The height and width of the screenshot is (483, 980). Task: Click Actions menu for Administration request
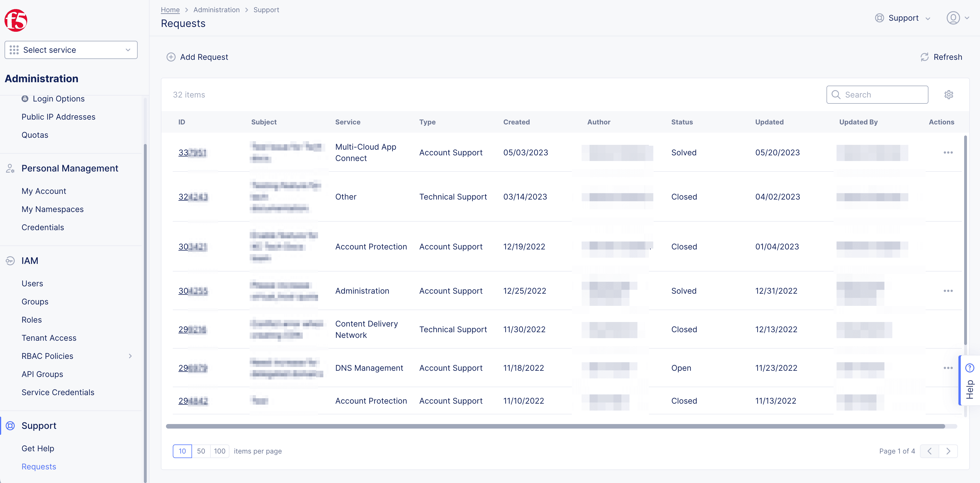[947, 290]
